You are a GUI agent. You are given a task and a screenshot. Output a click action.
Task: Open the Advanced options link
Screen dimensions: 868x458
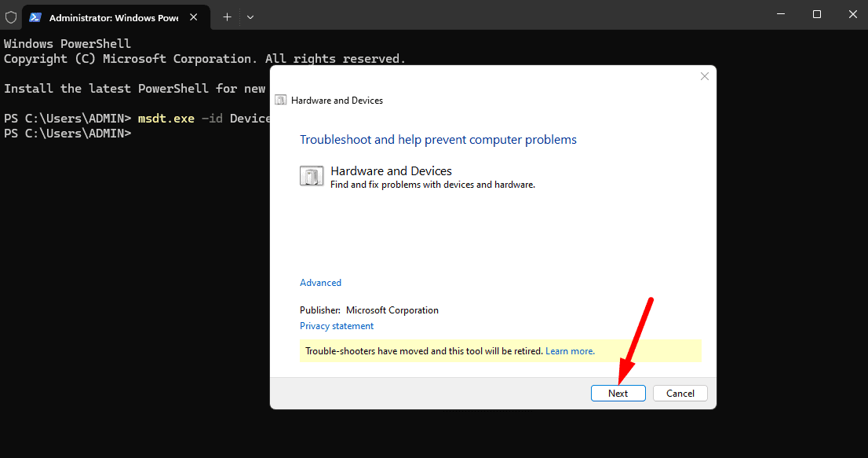(320, 283)
